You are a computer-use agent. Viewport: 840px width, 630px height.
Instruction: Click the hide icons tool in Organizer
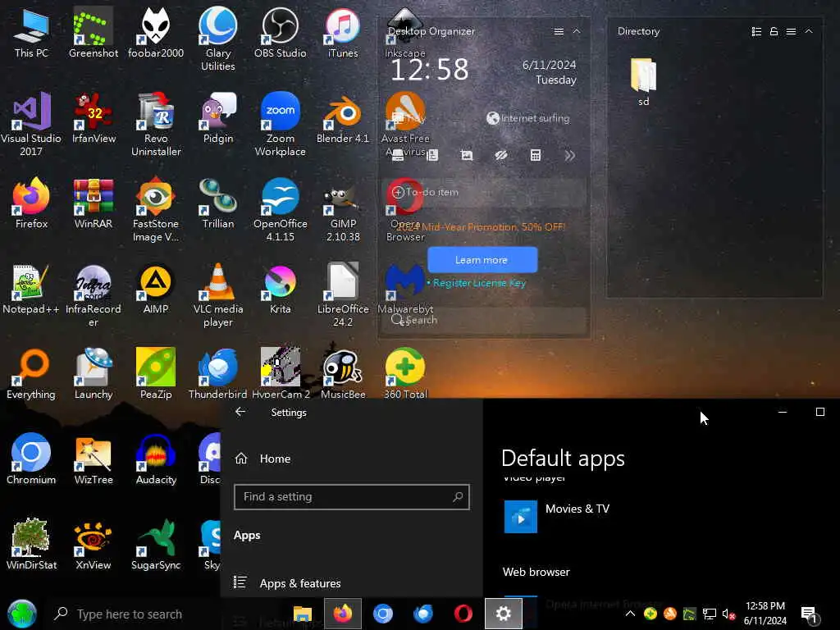pos(501,155)
